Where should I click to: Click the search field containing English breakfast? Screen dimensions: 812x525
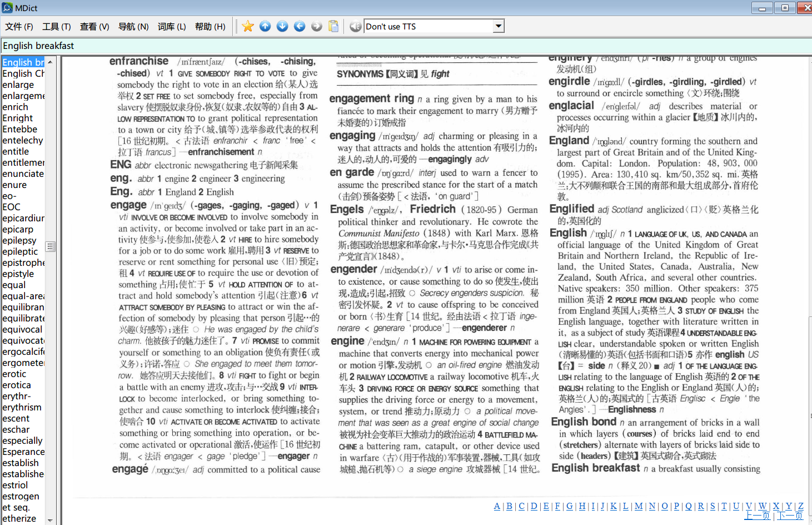(x=406, y=46)
